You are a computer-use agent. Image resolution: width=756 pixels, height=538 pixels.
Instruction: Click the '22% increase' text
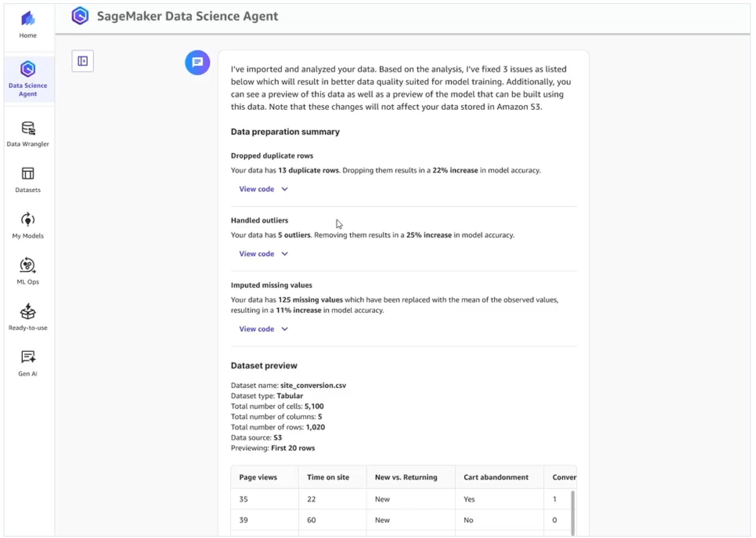click(455, 170)
